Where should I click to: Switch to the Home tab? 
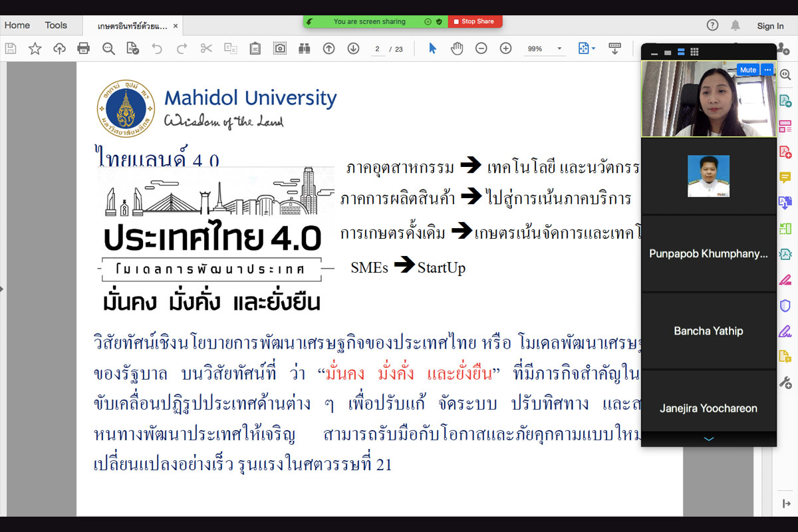(17, 25)
